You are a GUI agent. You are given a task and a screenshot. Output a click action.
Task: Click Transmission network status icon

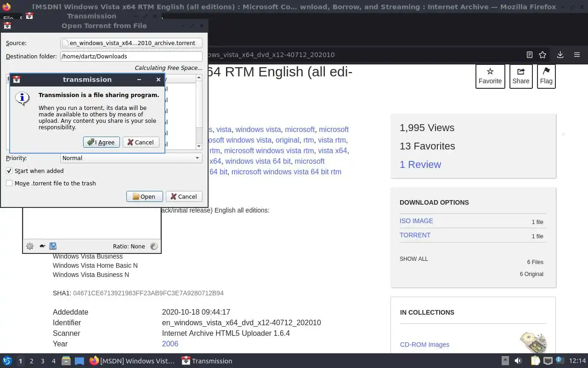(x=53, y=246)
